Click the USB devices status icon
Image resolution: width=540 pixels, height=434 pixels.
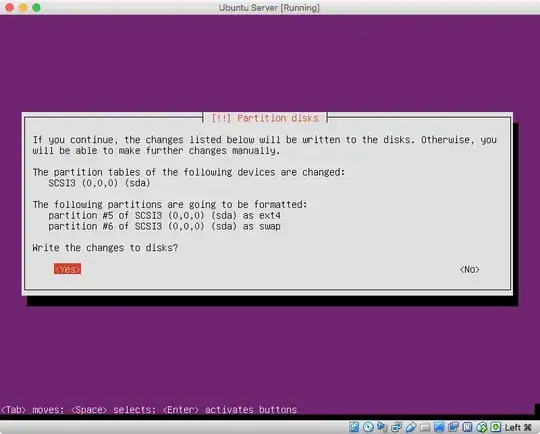click(x=411, y=427)
